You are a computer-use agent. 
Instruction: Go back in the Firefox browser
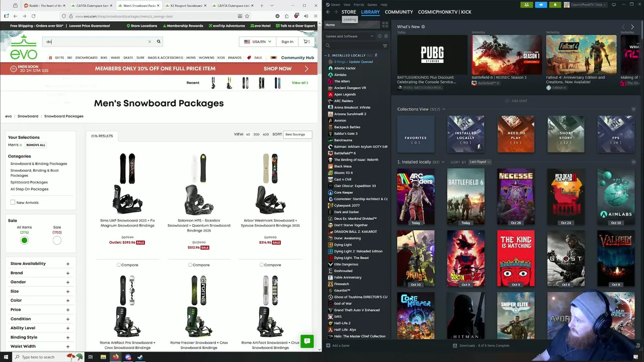[x=15, y=16]
